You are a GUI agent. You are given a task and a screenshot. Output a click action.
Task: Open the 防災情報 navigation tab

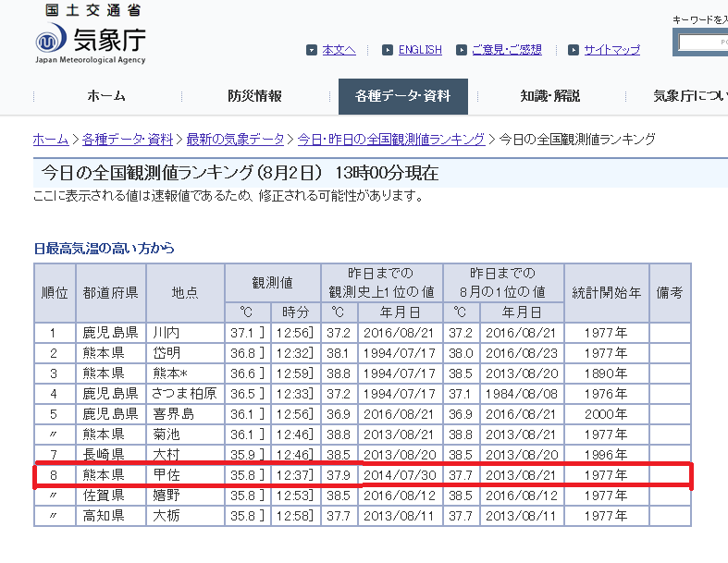[x=254, y=96]
